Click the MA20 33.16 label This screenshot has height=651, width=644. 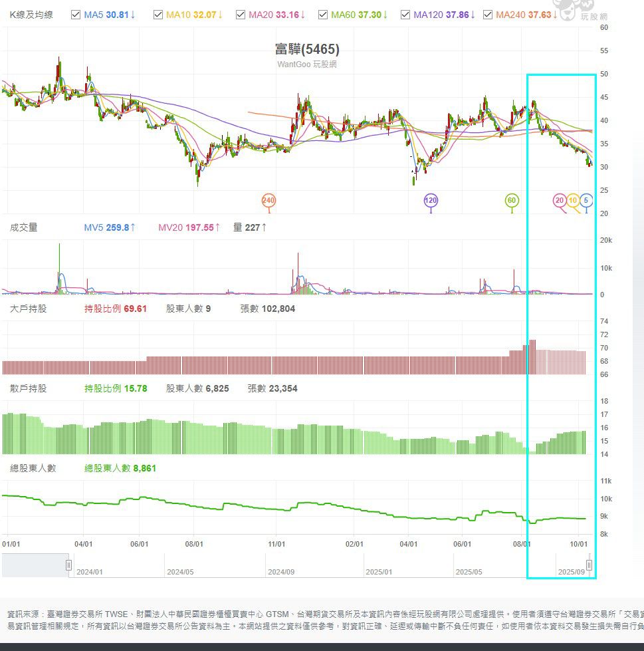pos(276,15)
